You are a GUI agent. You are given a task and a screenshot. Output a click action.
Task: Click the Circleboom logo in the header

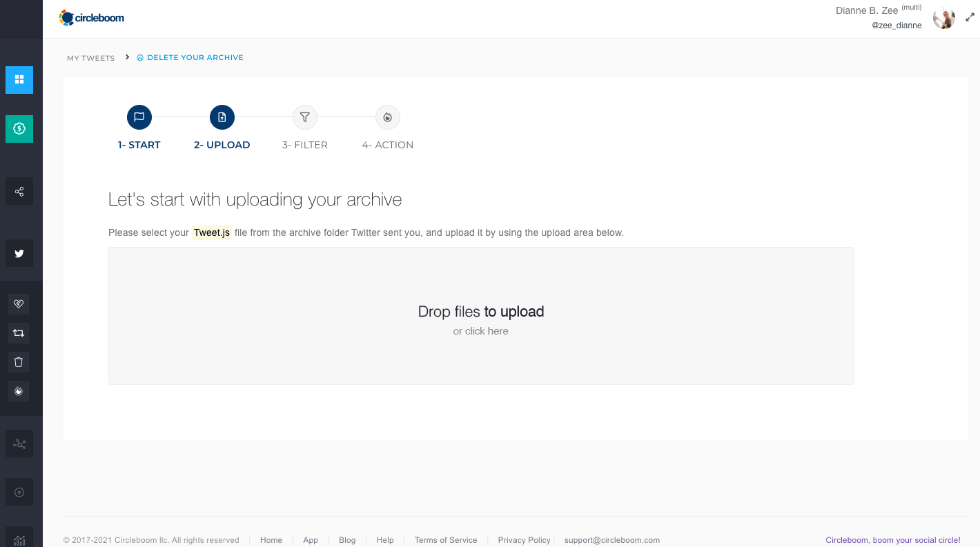(91, 17)
